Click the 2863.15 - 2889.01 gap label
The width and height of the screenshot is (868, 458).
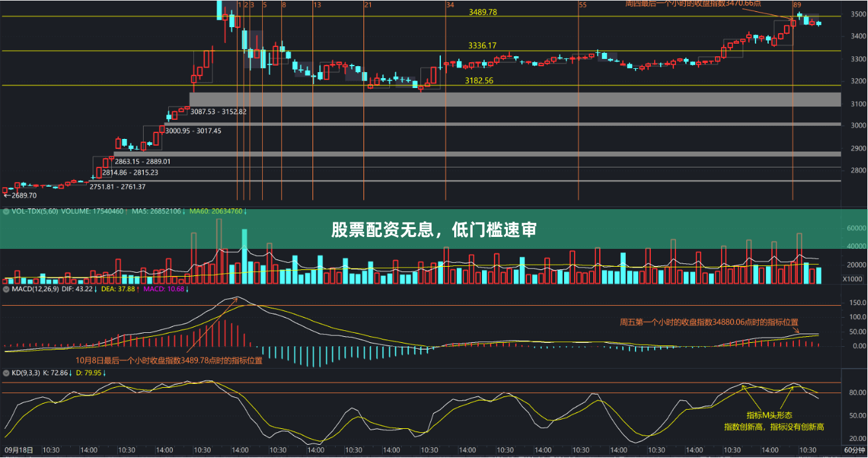(142, 161)
